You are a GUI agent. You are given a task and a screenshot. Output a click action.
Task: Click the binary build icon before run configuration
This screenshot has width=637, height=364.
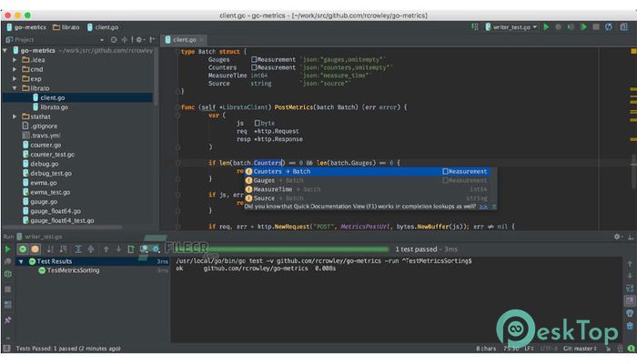pyautogui.click(x=474, y=27)
